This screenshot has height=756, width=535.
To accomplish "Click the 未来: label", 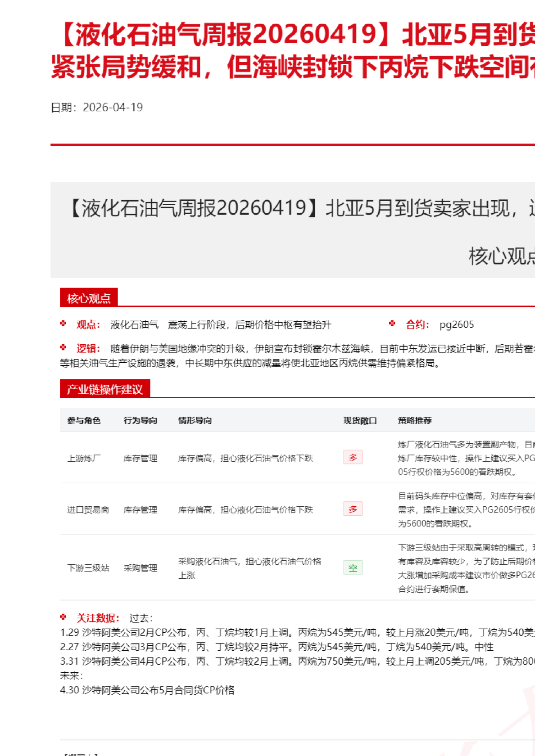I will pos(72,675).
